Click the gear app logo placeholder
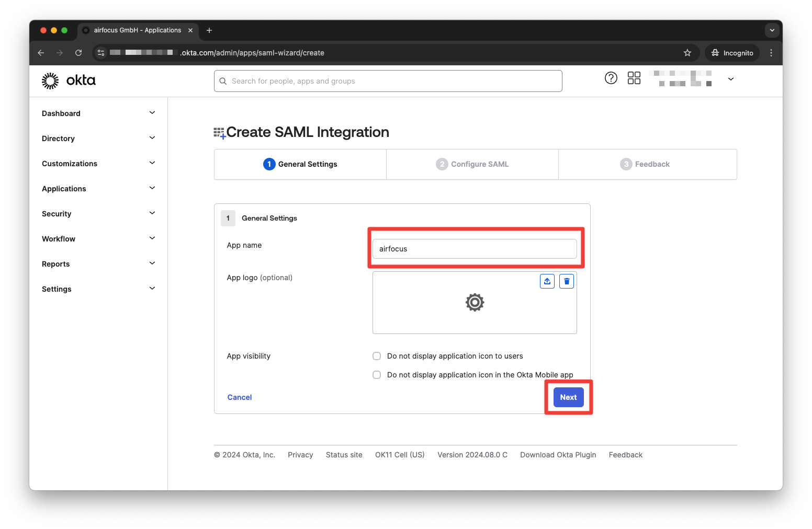Image resolution: width=812 pixels, height=529 pixels. (x=475, y=302)
